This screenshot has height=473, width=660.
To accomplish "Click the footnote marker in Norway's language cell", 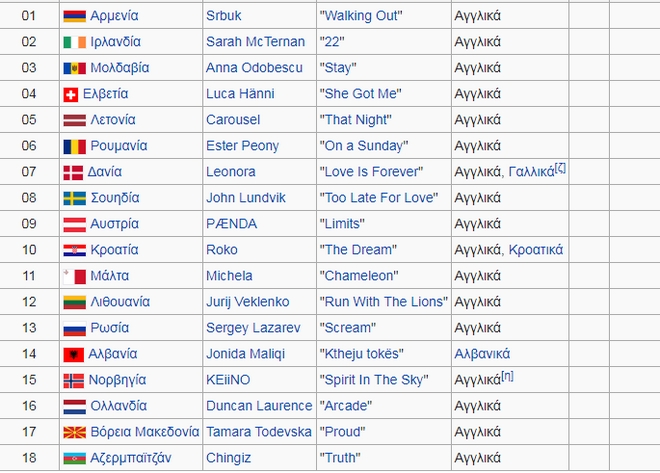I will tap(507, 376).
